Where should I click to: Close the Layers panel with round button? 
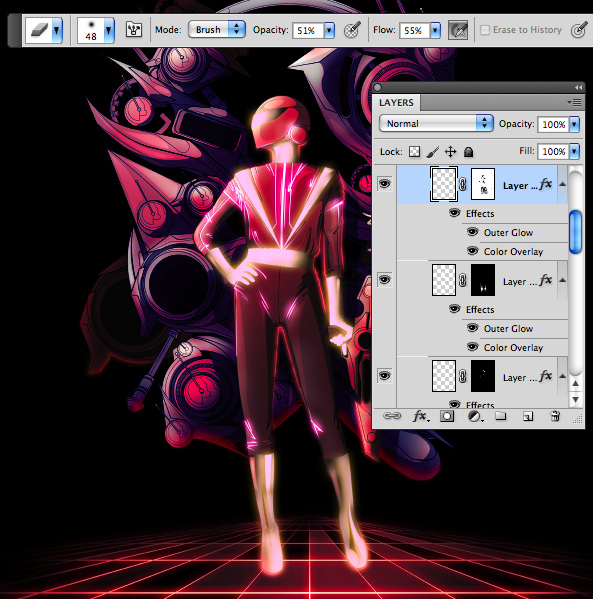point(378,87)
